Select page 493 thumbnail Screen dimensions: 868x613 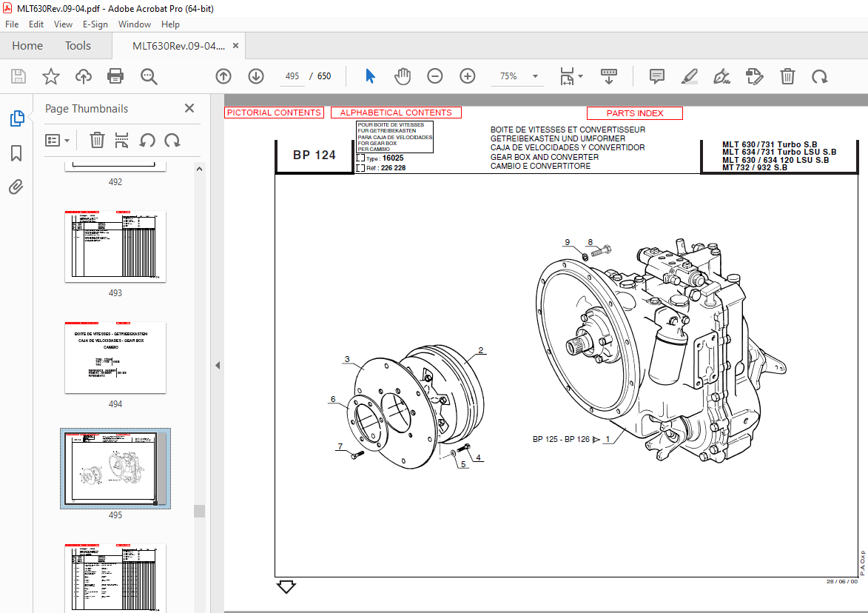pos(115,247)
